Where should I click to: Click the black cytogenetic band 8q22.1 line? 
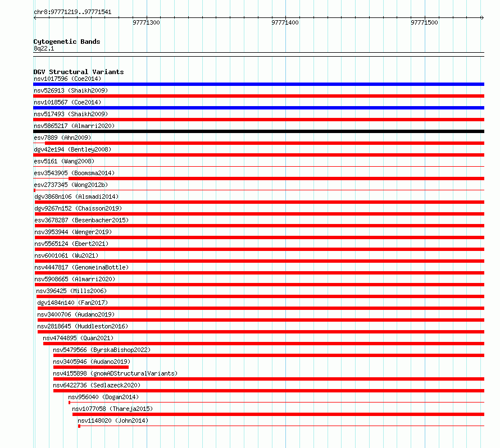[x=258, y=54]
